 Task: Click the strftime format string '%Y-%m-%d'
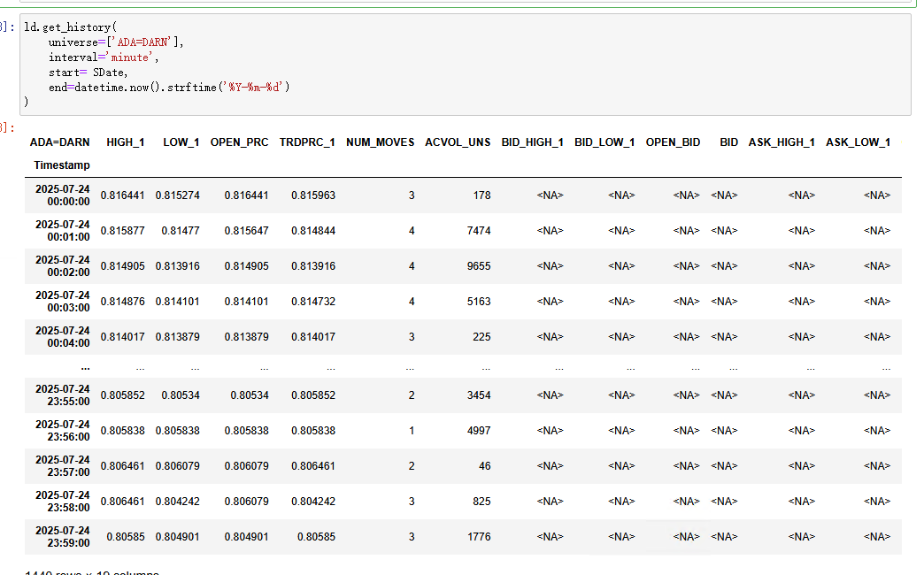pyautogui.click(x=253, y=88)
